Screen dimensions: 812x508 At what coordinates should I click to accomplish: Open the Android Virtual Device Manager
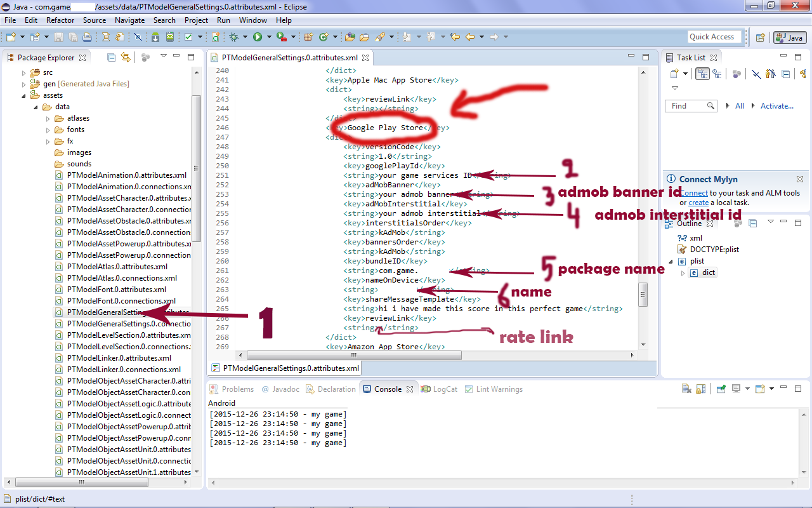(170, 37)
